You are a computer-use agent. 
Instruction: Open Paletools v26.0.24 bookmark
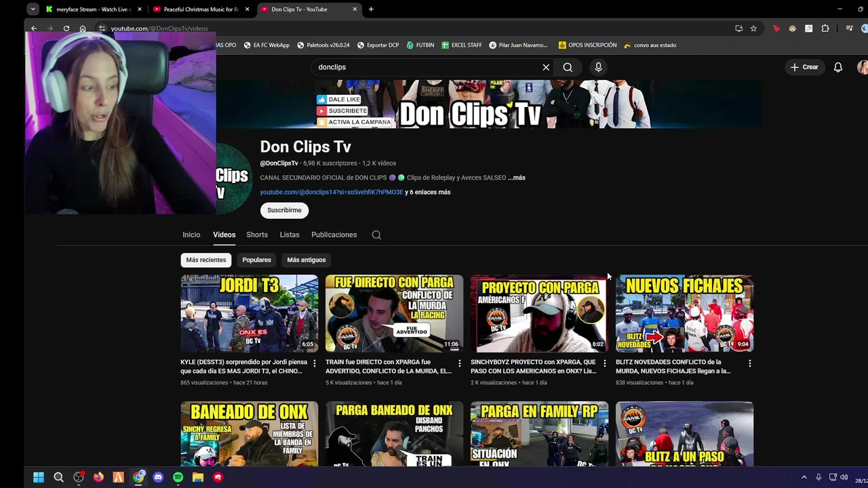pos(323,45)
